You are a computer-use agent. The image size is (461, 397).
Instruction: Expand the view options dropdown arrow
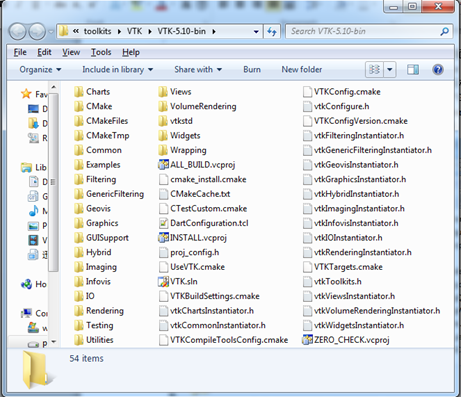(390, 70)
